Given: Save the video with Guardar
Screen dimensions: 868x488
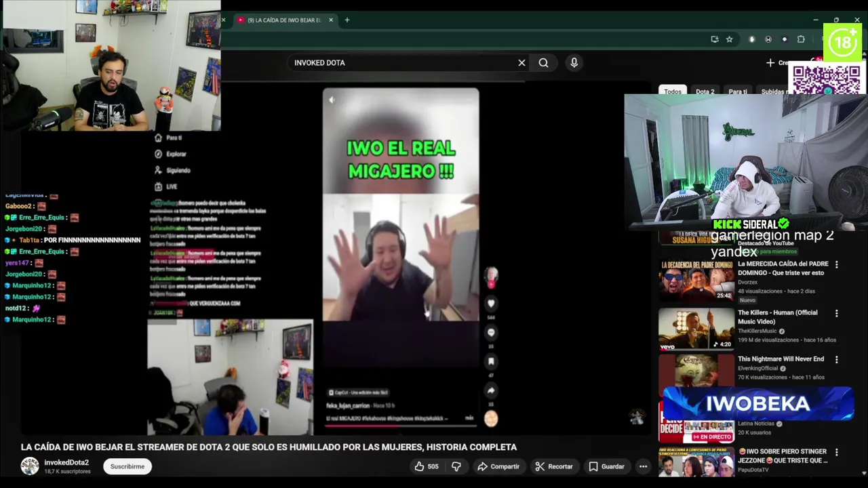Looking at the screenshot, I should pos(606,466).
